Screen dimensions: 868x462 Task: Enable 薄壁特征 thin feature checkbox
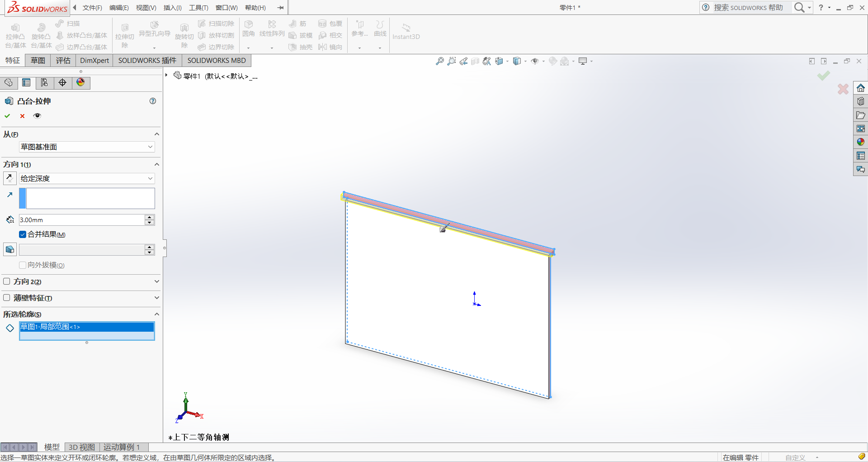pos(7,298)
